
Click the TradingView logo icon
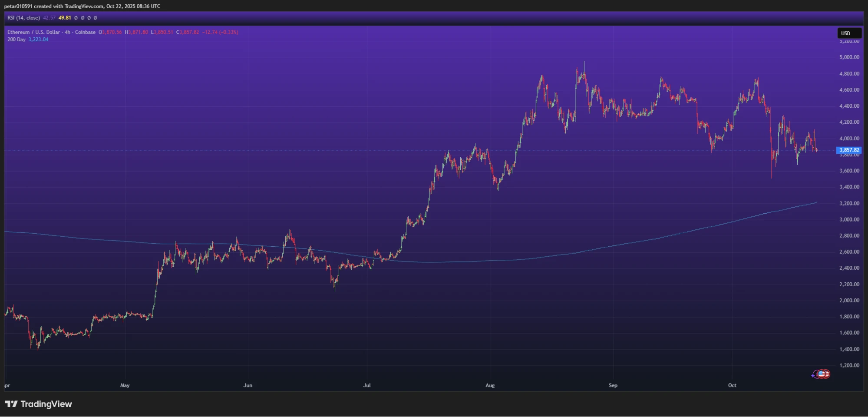[x=11, y=404]
